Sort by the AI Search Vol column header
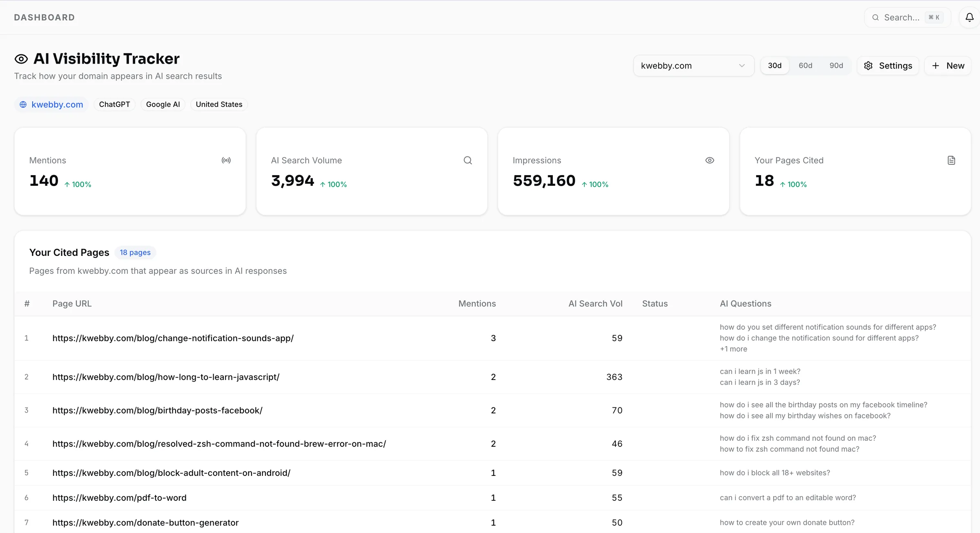The width and height of the screenshot is (980, 533). click(595, 304)
